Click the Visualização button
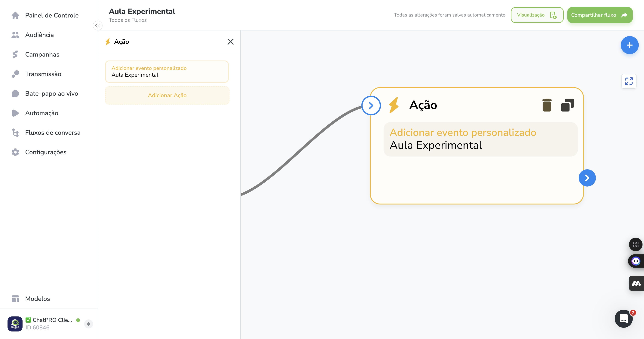The height and width of the screenshot is (339, 644). tap(537, 15)
